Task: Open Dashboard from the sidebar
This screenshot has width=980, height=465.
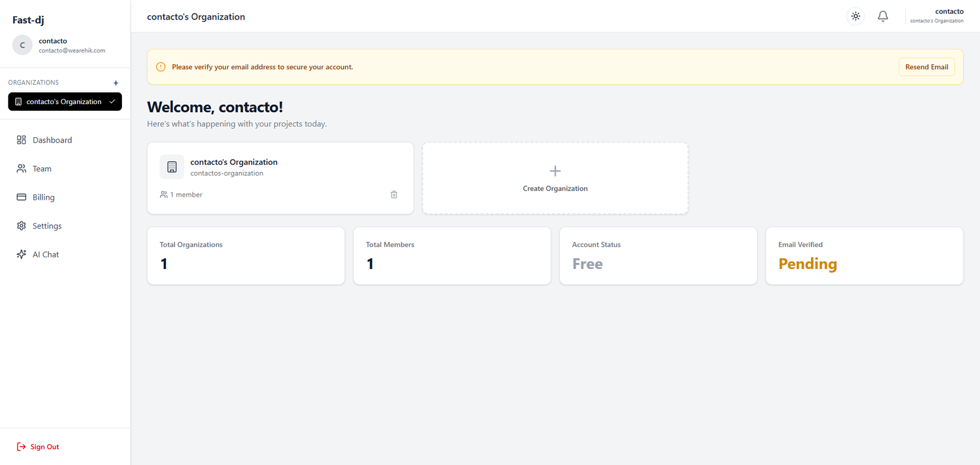Action: click(52, 140)
